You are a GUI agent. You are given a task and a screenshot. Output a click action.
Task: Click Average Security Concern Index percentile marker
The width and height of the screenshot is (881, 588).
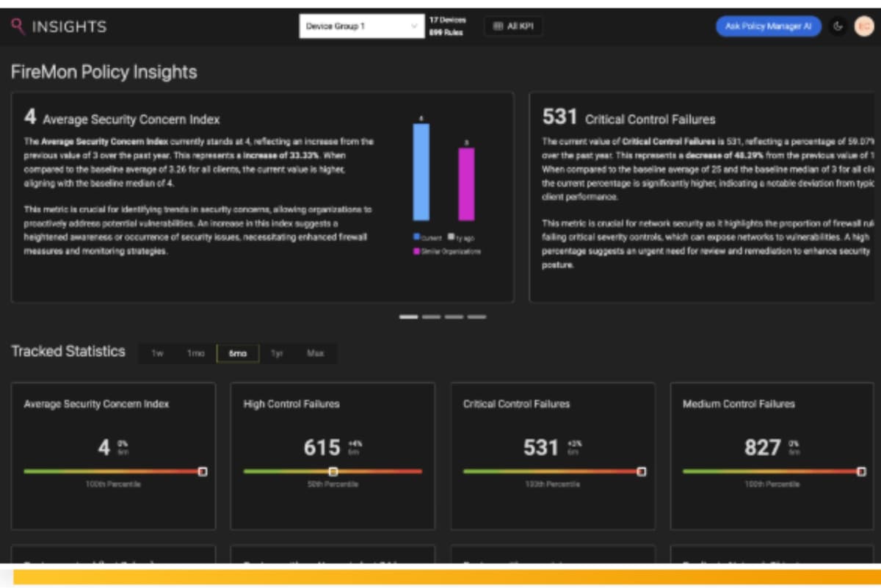pos(203,471)
